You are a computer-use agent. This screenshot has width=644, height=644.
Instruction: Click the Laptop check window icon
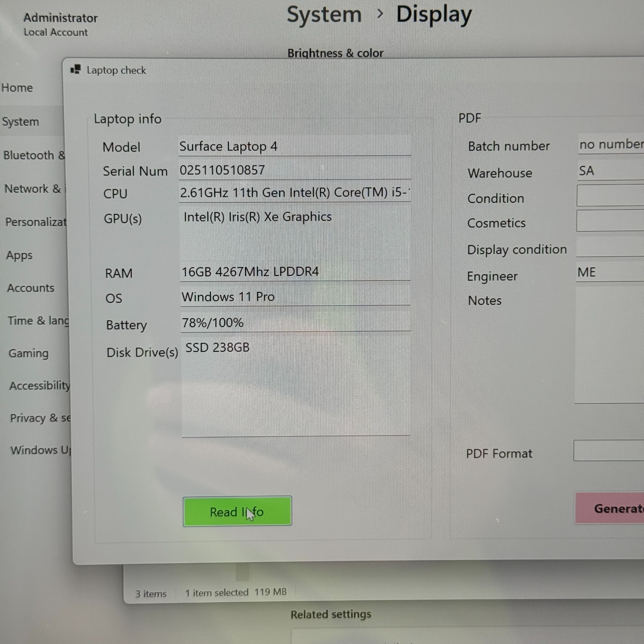pos(75,70)
